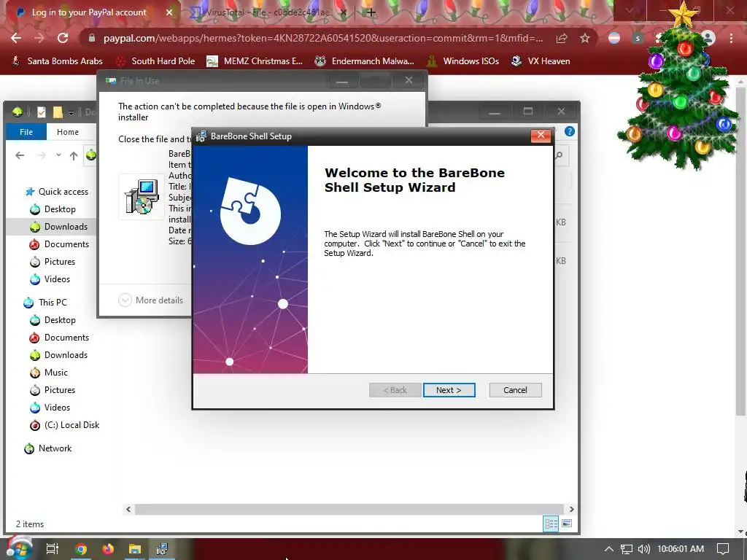Open recent locations dropdown in File Explorer
Image resolution: width=747 pixels, height=560 pixels.
(x=58, y=155)
